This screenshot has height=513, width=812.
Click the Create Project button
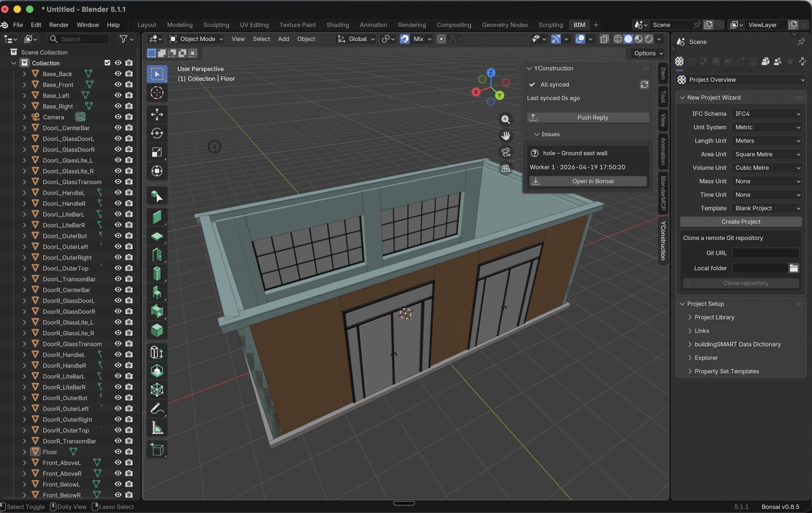pos(741,222)
